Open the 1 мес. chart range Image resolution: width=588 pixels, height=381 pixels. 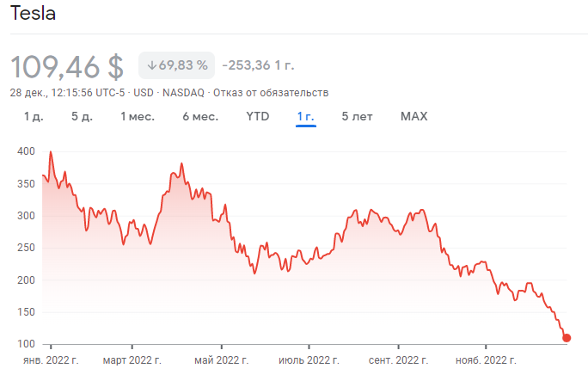[x=138, y=117]
